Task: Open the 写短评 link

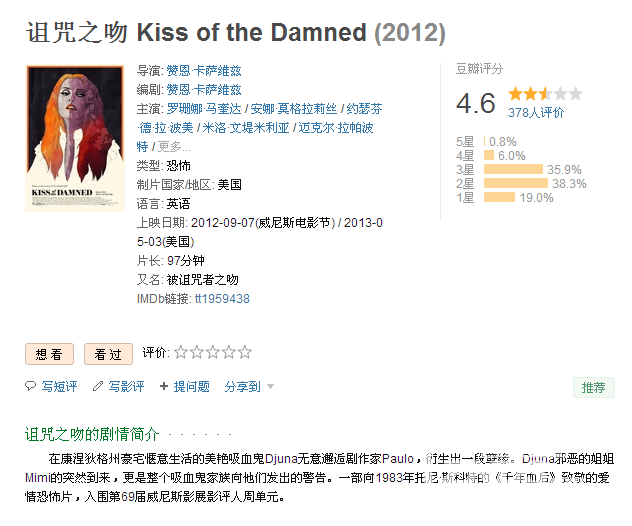Action: click(x=59, y=387)
